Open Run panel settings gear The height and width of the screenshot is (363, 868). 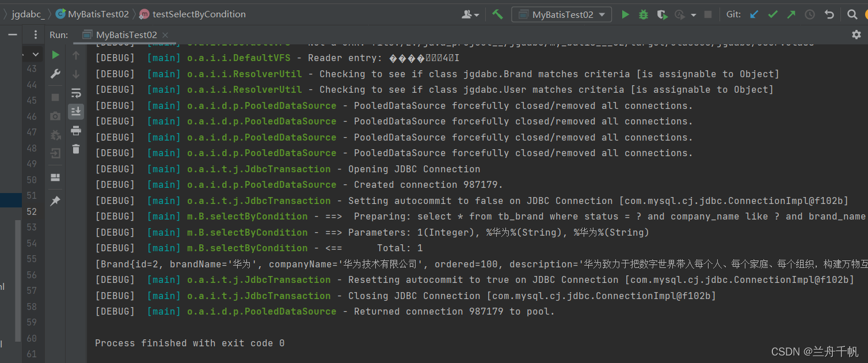[x=856, y=35]
